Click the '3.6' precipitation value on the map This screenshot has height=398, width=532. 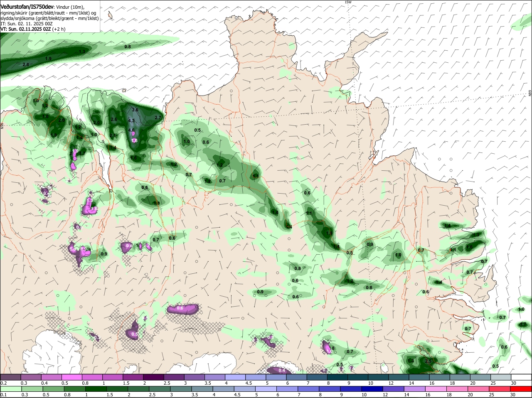135,110
